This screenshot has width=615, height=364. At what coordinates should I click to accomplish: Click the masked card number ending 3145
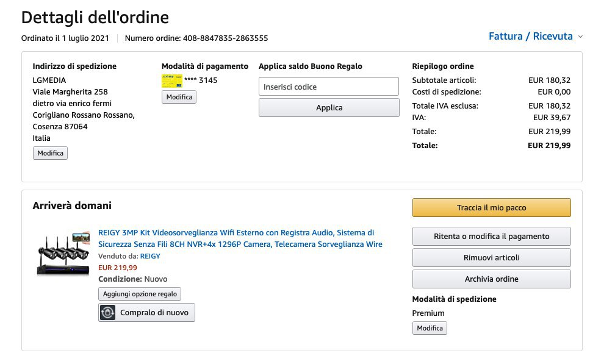coord(201,80)
